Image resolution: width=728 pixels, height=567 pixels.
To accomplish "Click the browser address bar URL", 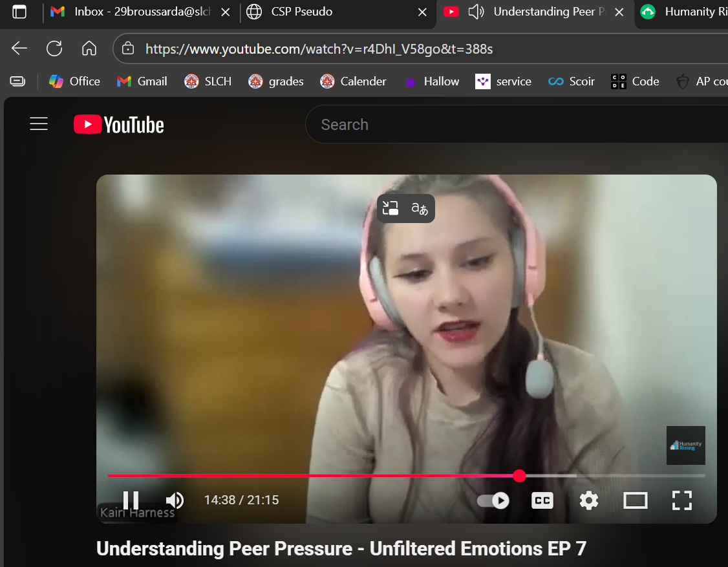I will click(319, 48).
